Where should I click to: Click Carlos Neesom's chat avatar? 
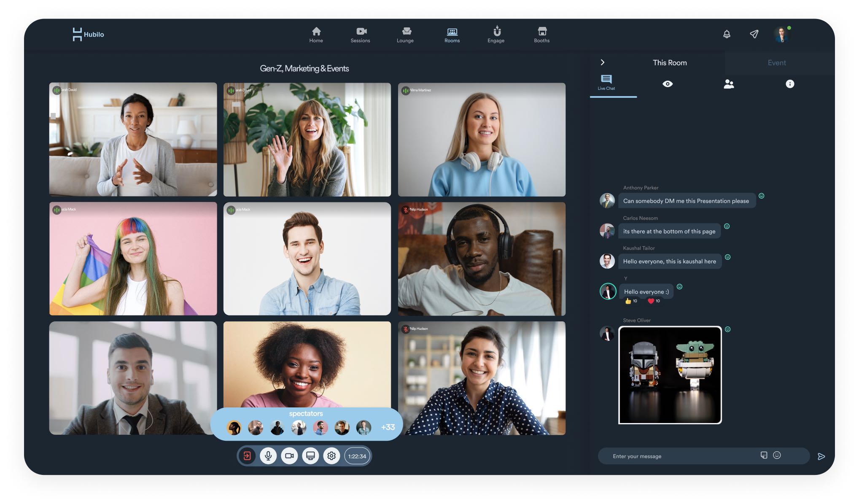point(607,231)
